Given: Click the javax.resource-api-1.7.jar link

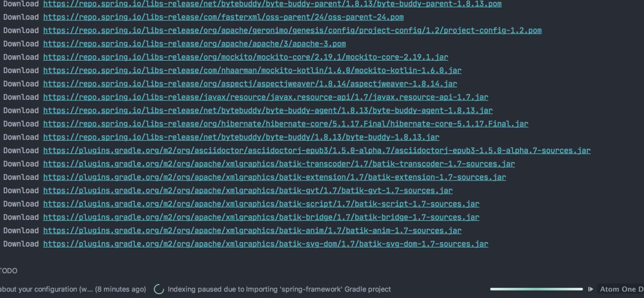Looking at the screenshot, I should point(266,97).
